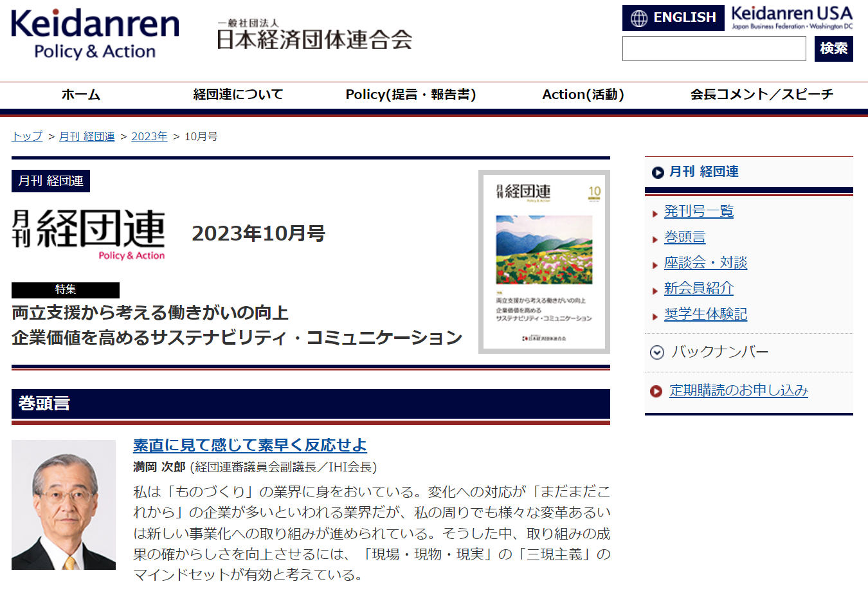Open the 座談会・対談 sidebar link

[705, 262]
